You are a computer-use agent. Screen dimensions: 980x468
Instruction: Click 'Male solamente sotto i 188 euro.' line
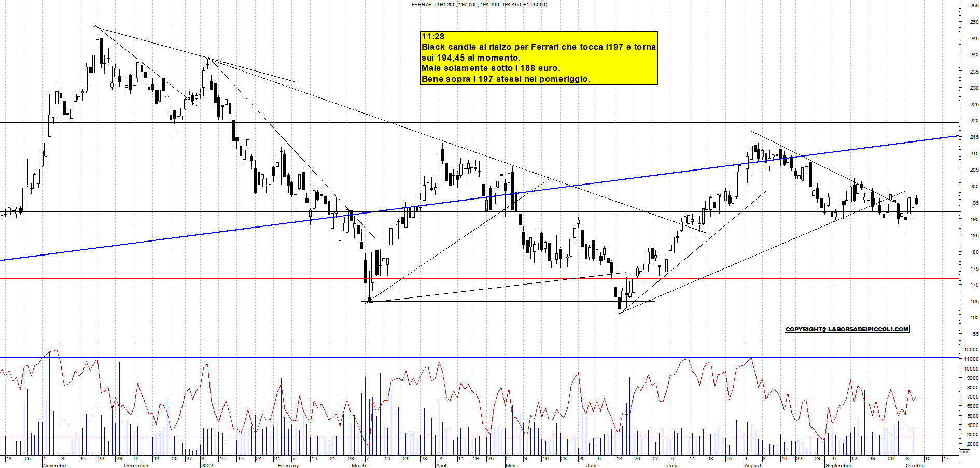tap(491, 68)
